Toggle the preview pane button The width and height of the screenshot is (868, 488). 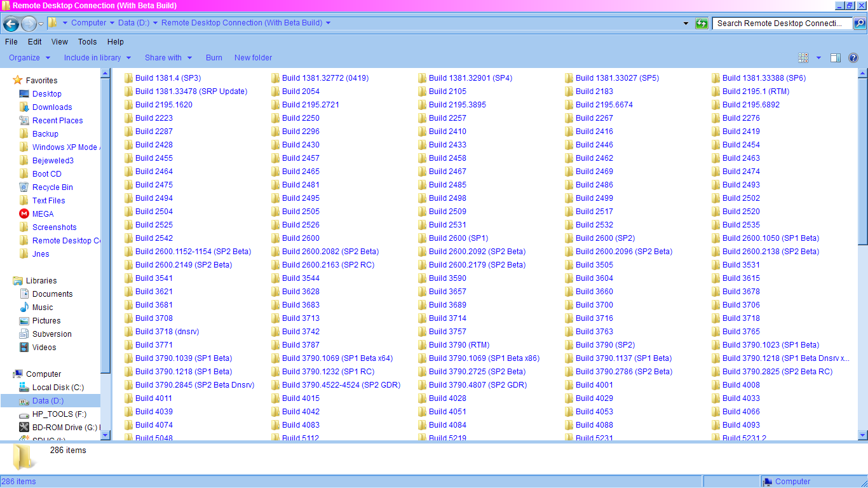click(836, 58)
